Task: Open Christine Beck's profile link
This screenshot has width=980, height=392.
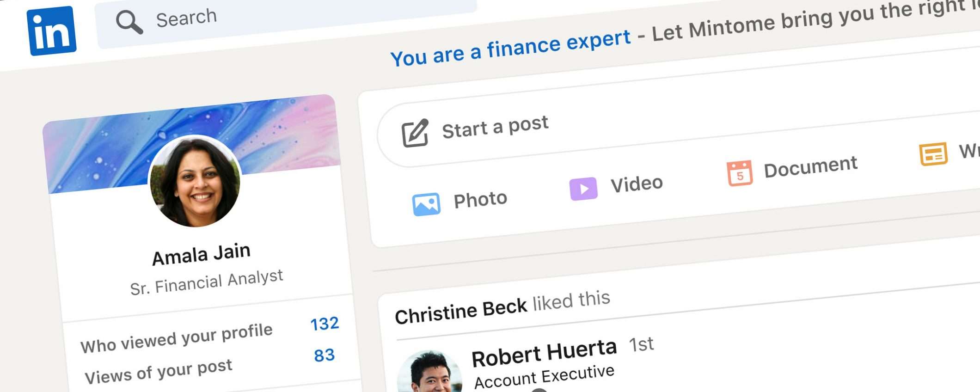Action: (460, 312)
